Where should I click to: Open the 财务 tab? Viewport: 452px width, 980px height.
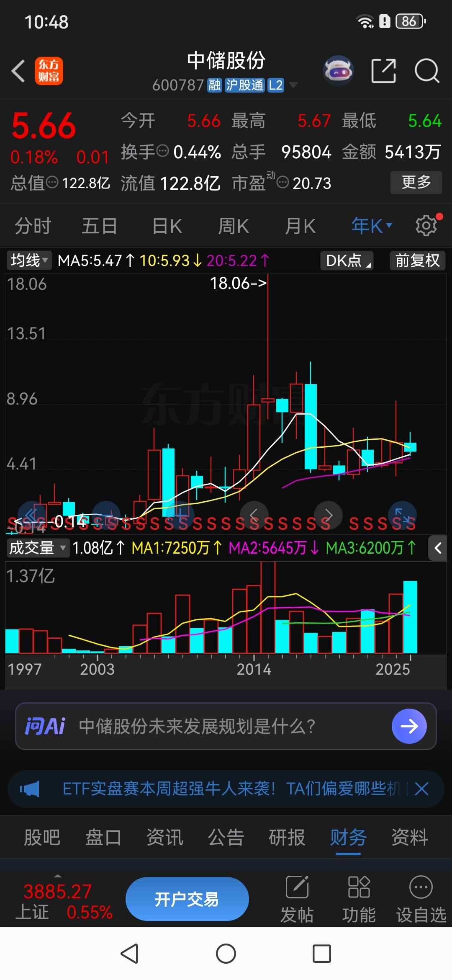(348, 838)
